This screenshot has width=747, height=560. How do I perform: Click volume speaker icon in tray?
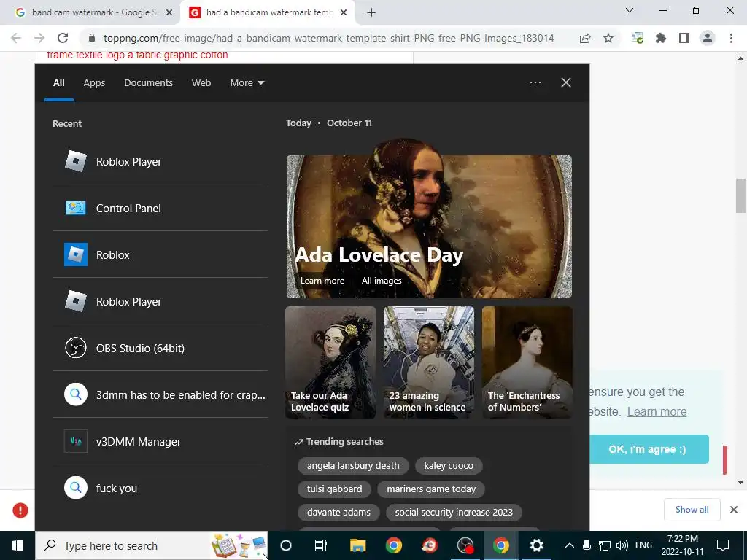622,545
